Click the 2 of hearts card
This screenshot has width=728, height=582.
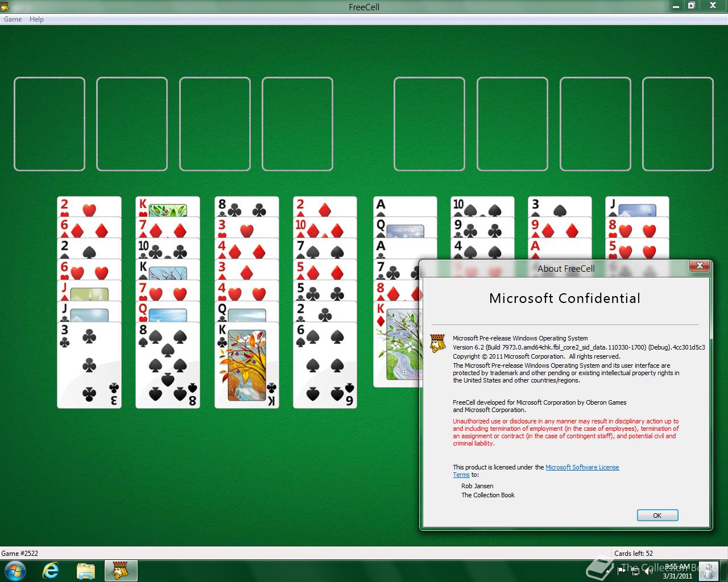pos(89,207)
